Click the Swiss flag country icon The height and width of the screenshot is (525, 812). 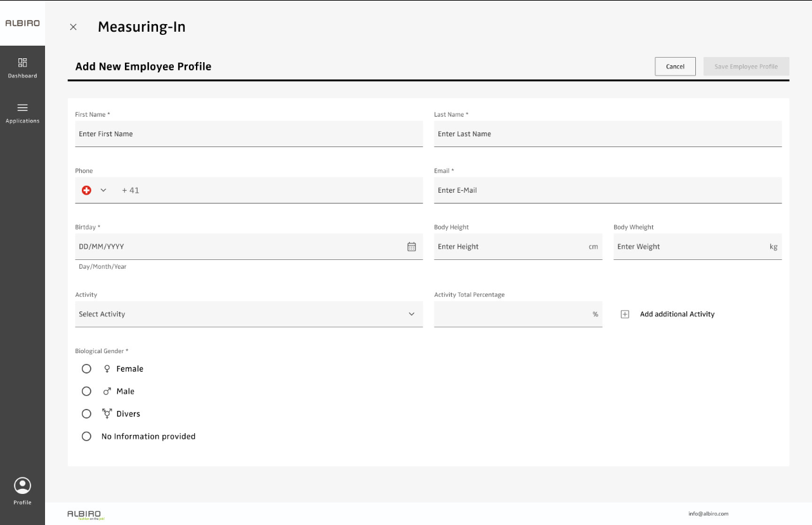(x=86, y=190)
